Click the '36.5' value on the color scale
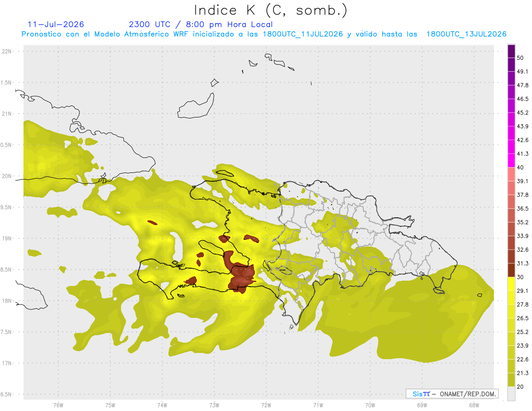 coord(523,208)
